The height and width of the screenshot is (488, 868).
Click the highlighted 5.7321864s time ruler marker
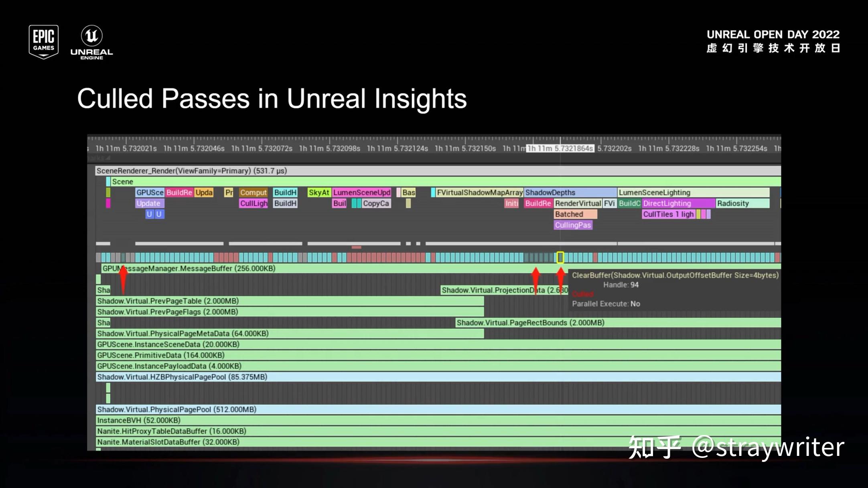coord(560,148)
